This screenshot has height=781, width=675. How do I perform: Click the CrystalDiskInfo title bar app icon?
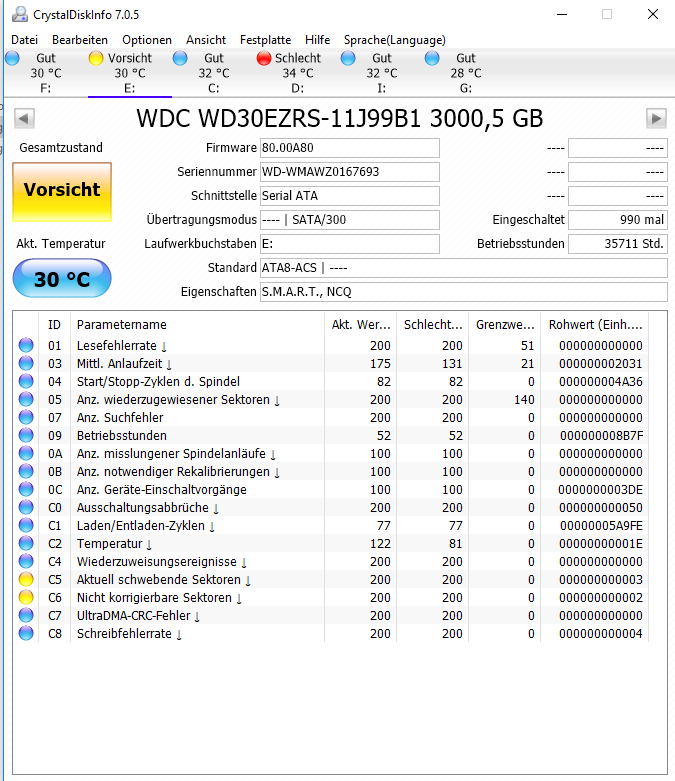pyautogui.click(x=19, y=14)
